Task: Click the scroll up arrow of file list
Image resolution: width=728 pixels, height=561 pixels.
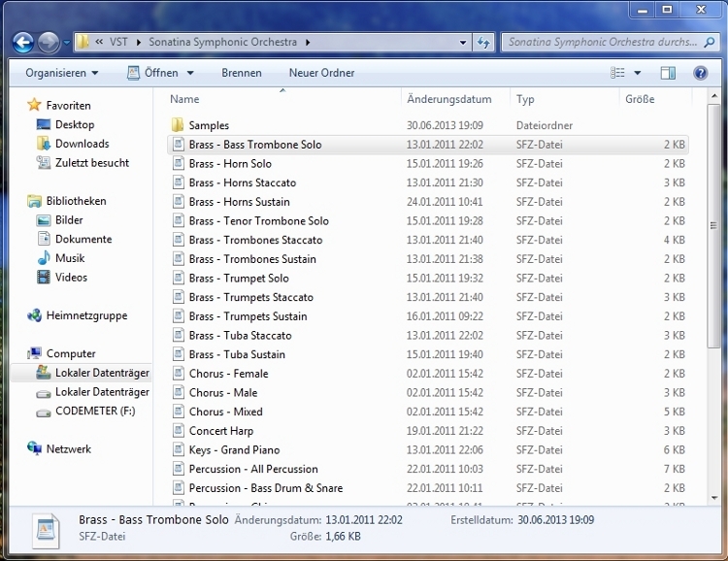Action: pos(714,96)
